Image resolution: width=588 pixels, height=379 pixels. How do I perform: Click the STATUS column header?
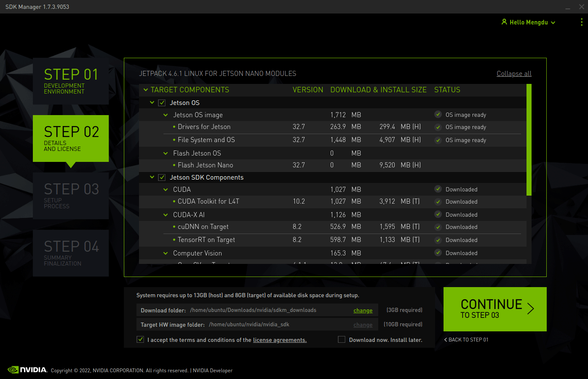click(447, 90)
